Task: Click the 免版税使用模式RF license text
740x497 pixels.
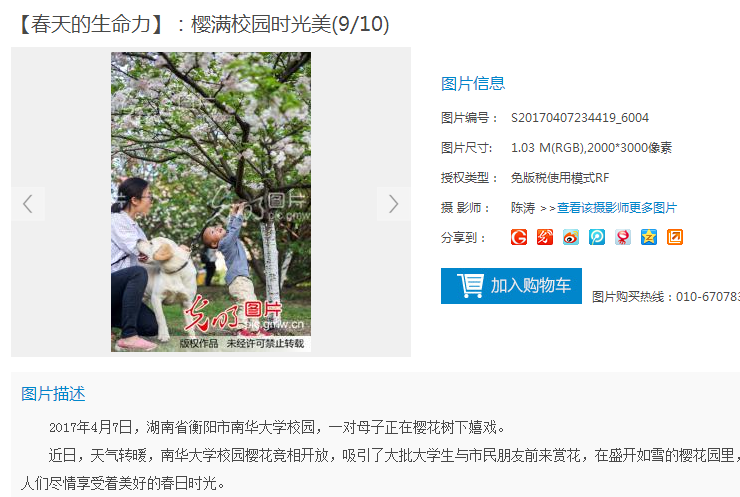Action: (x=560, y=178)
